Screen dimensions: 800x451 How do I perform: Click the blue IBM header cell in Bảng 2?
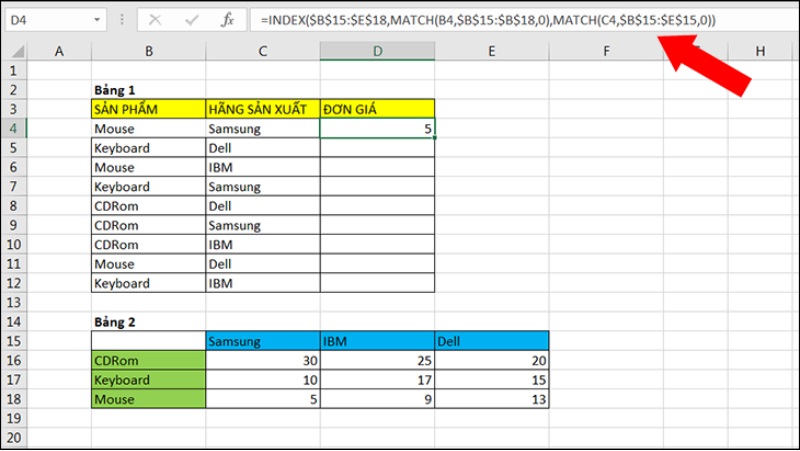click(x=378, y=341)
